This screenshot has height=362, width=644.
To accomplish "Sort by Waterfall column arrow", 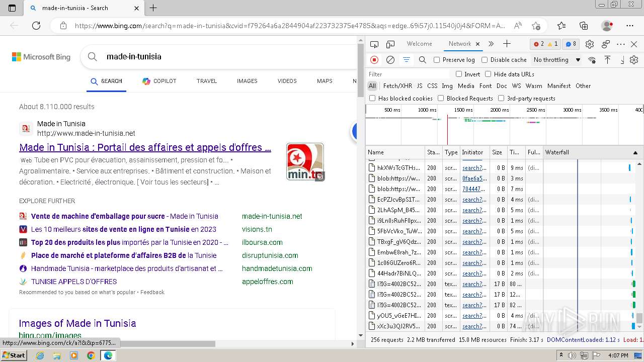I will click(x=635, y=152).
